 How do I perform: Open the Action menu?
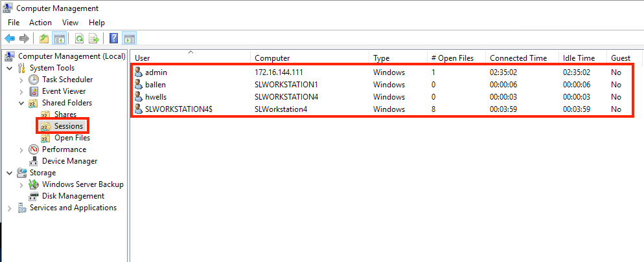click(40, 23)
